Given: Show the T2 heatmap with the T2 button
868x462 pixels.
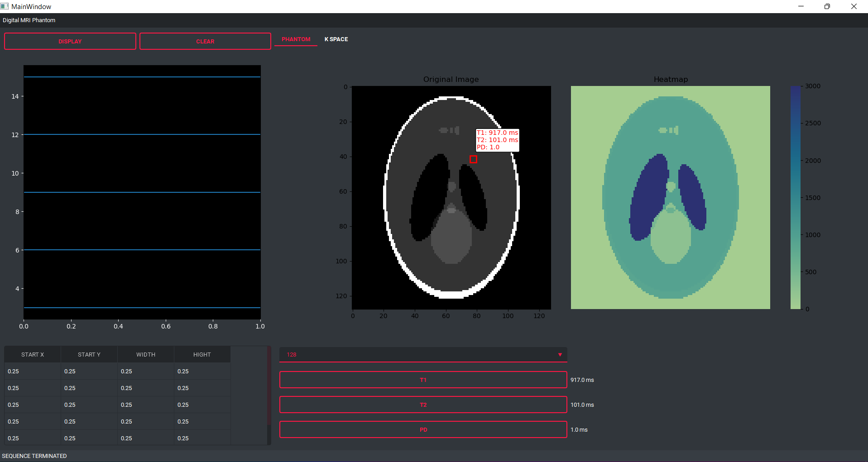Looking at the screenshot, I should [x=422, y=405].
